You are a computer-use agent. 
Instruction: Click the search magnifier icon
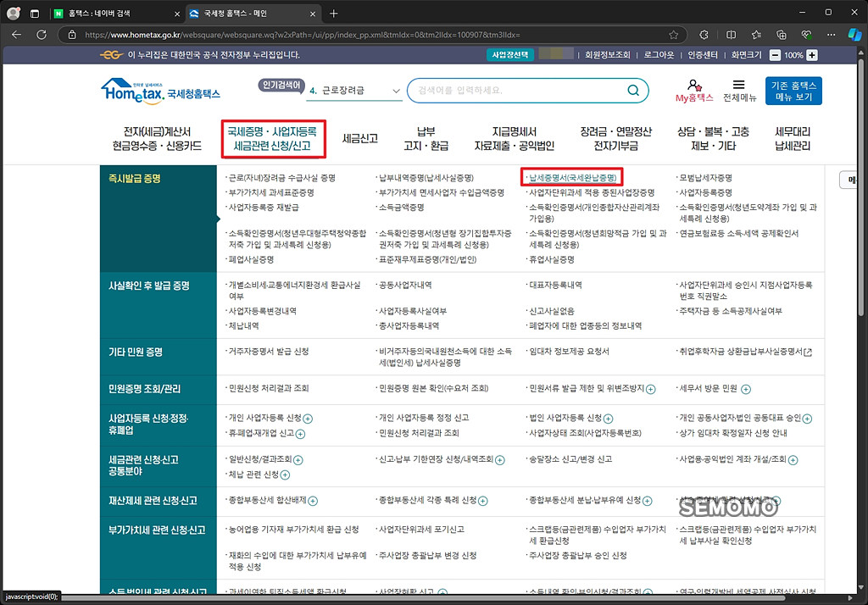click(633, 90)
